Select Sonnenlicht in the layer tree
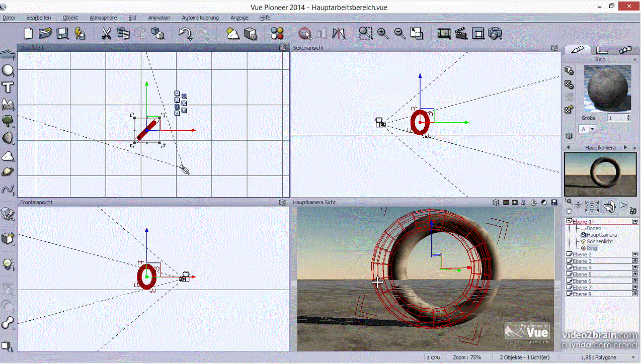 [599, 241]
